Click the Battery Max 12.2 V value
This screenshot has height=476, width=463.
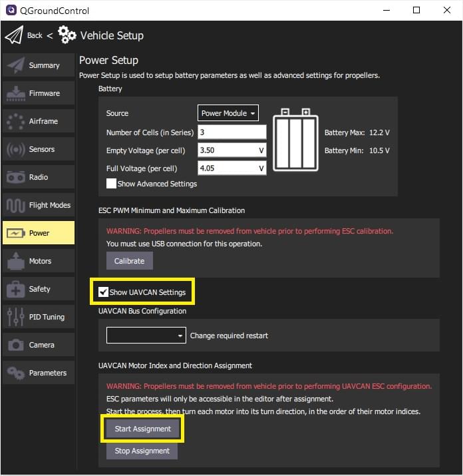[379, 132]
